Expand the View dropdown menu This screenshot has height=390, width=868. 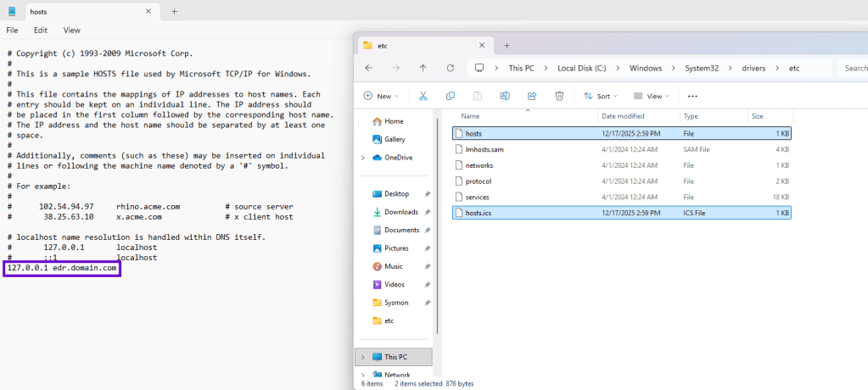pyautogui.click(x=651, y=97)
